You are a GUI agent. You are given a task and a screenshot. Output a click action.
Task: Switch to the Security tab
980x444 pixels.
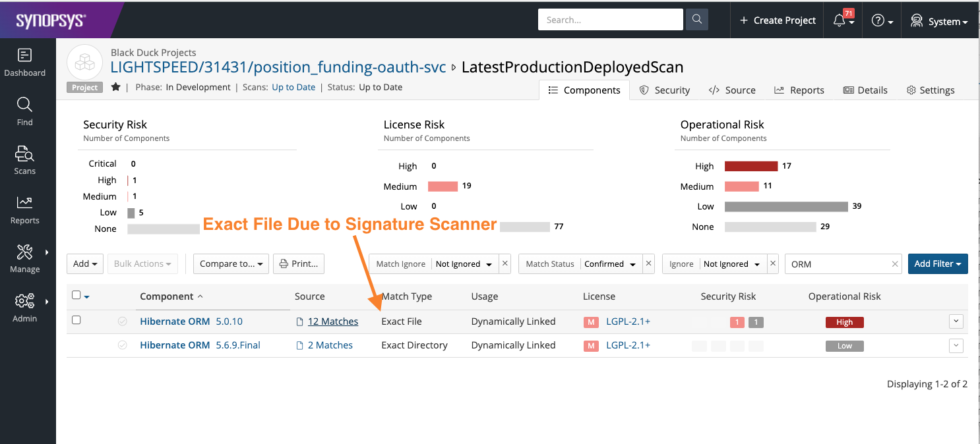click(x=665, y=90)
